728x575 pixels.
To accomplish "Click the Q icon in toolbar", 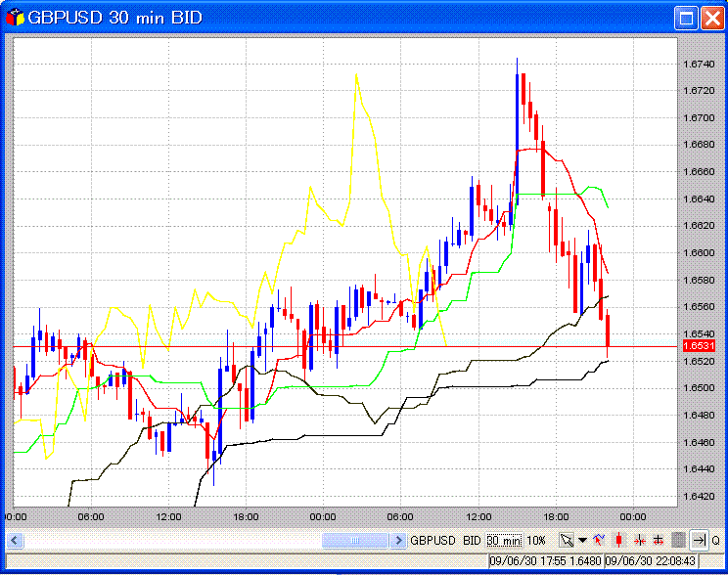I will point(715,540).
